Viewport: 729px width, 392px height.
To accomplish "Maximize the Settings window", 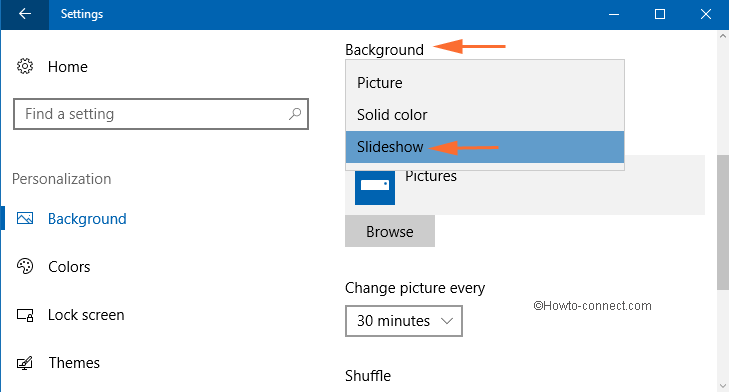I will tap(660, 14).
